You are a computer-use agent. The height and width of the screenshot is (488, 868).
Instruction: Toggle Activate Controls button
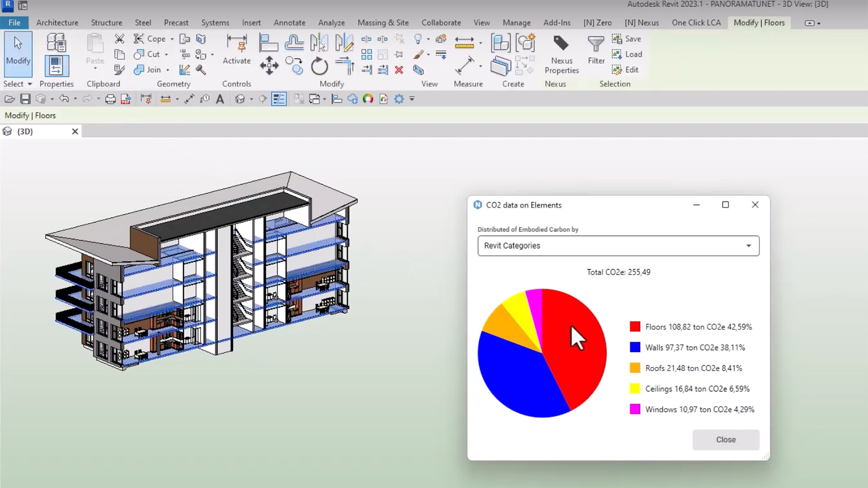pyautogui.click(x=236, y=50)
